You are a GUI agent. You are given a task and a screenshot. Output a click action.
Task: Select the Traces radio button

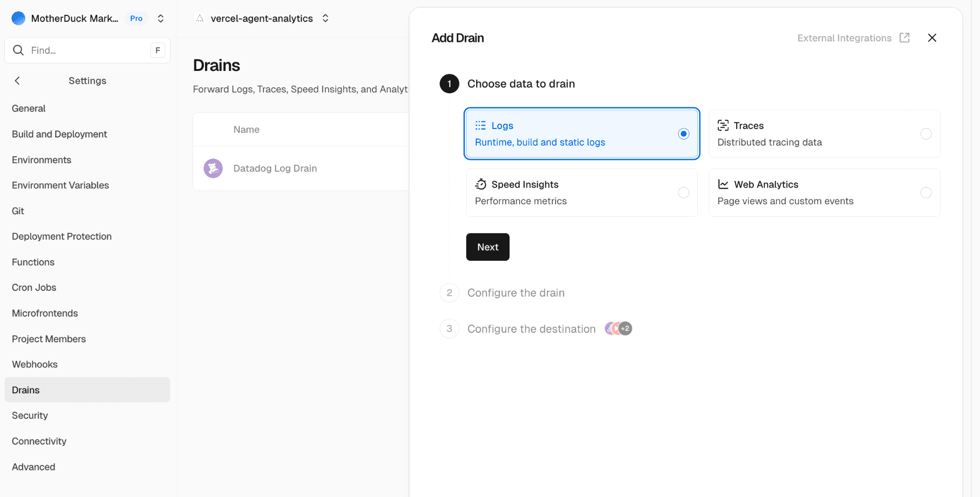pyautogui.click(x=925, y=134)
